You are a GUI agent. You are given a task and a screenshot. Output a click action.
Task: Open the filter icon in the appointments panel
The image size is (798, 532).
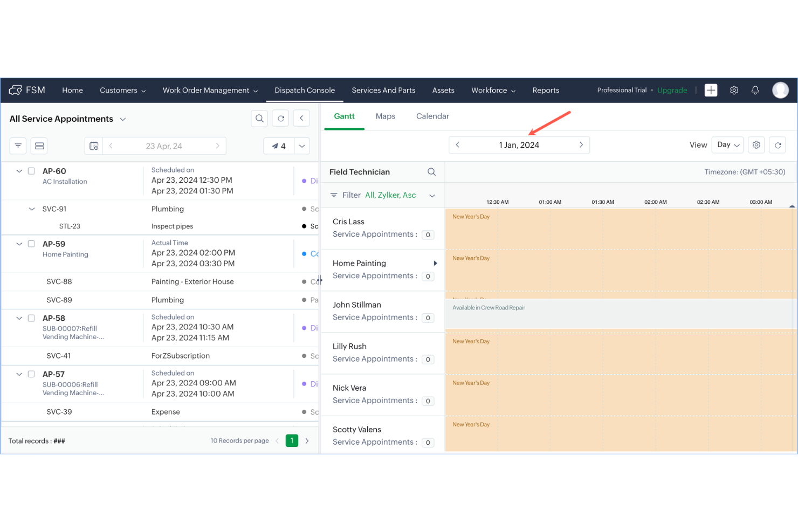pyautogui.click(x=18, y=146)
